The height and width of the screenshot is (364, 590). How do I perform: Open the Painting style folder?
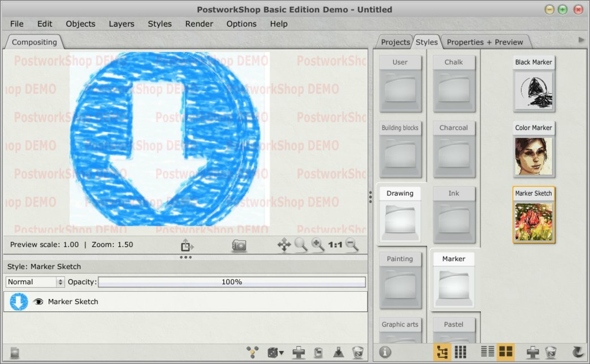[400, 280]
